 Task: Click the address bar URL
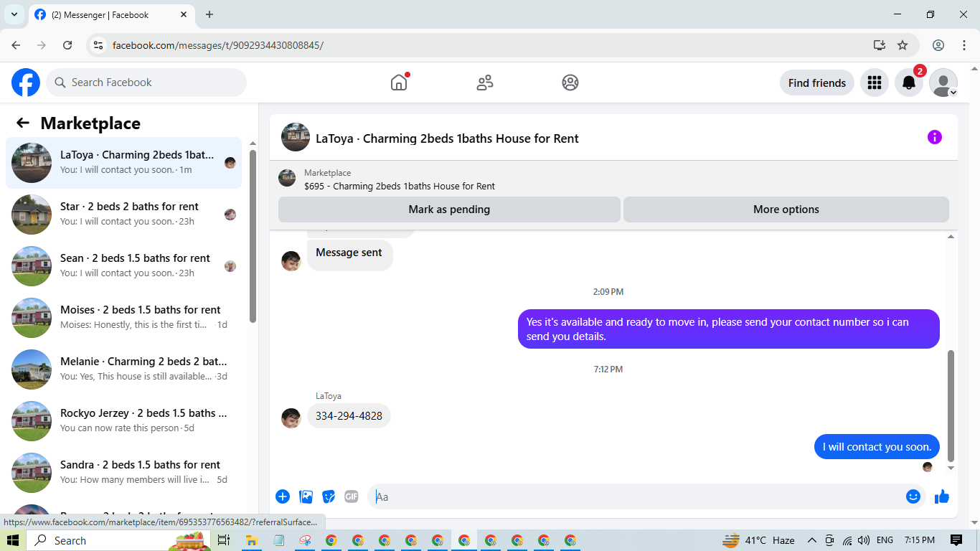point(218,45)
